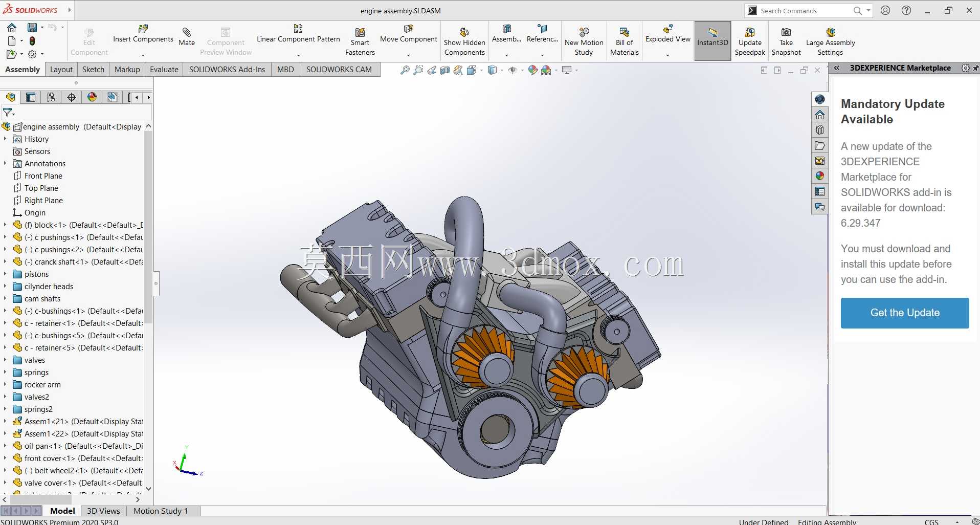Open the SOLIDWORKS Add-Ins tab
This screenshot has width=980, height=525.
tap(227, 70)
